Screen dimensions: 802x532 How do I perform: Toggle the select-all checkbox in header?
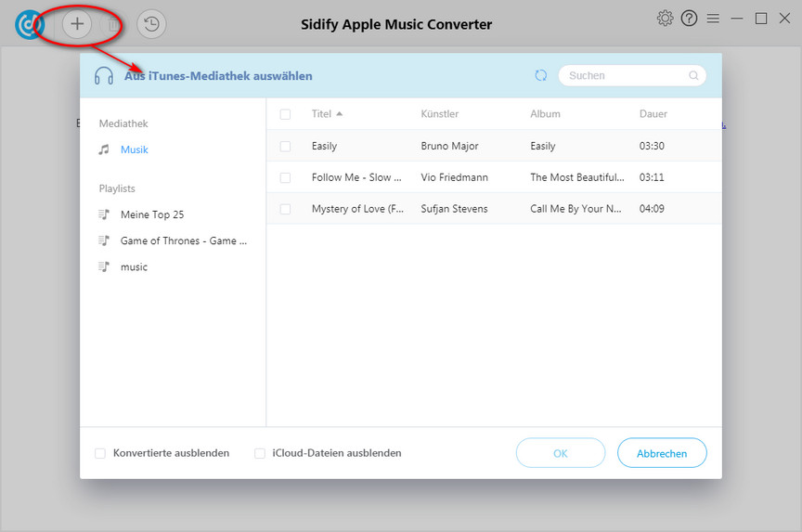point(285,114)
